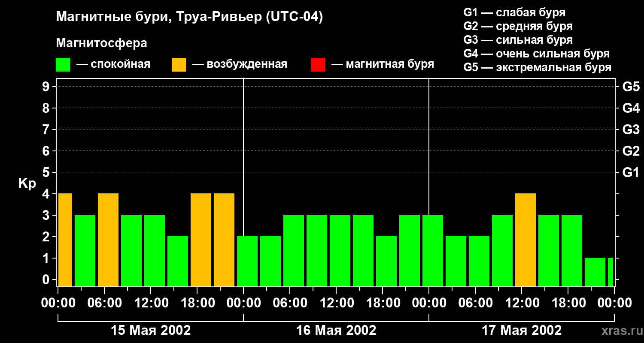Click the Kp axis value 5

[47, 172]
